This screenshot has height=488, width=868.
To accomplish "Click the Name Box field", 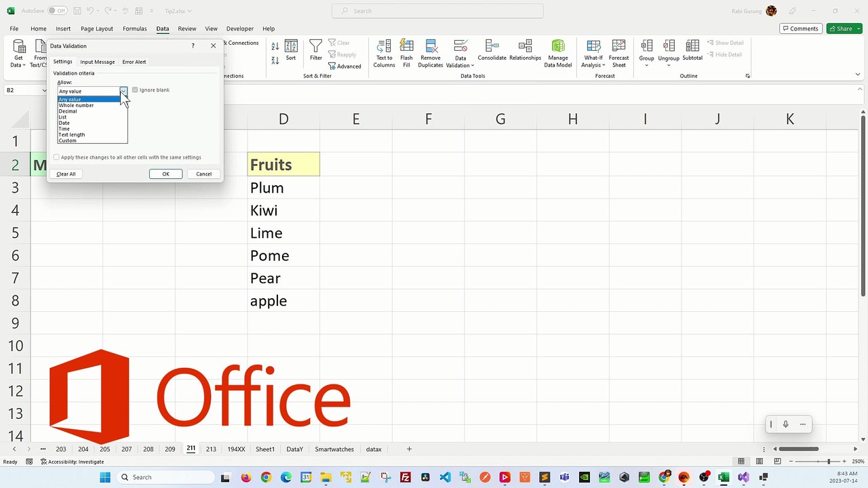I will pyautogui.click(x=26, y=90).
